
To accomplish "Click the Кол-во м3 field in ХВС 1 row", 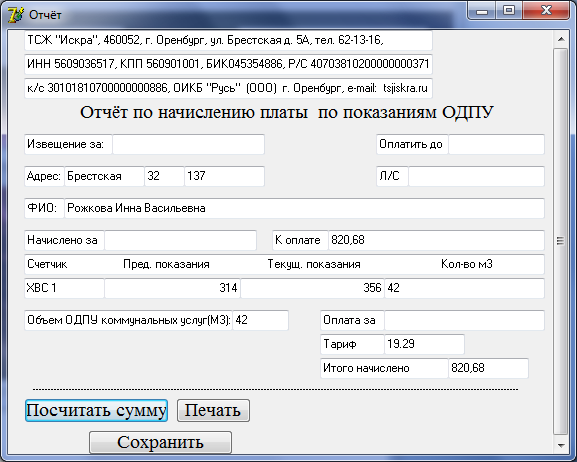I will click(464, 288).
